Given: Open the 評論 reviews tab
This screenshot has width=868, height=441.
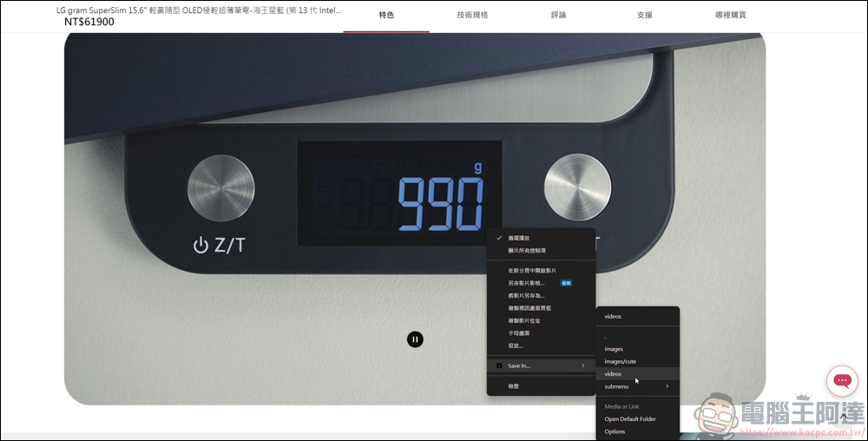Looking at the screenshot, I should coord(558,15).
